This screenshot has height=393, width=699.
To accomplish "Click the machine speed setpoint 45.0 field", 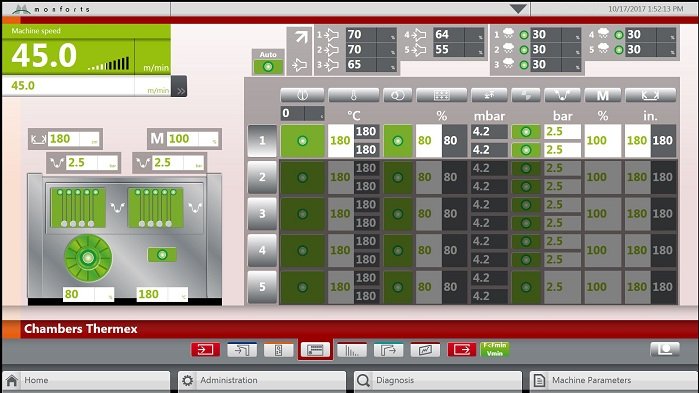I will pos(68,86).
